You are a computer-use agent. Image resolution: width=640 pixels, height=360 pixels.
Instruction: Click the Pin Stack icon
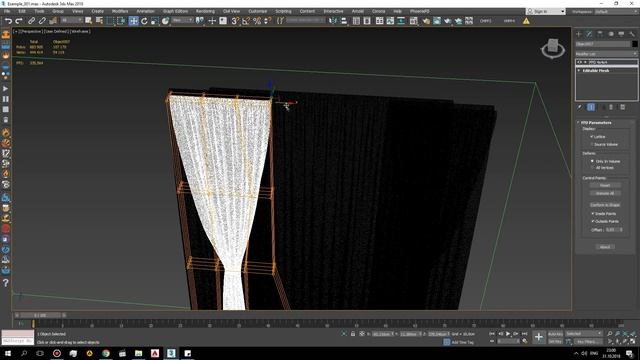[580, 107]
